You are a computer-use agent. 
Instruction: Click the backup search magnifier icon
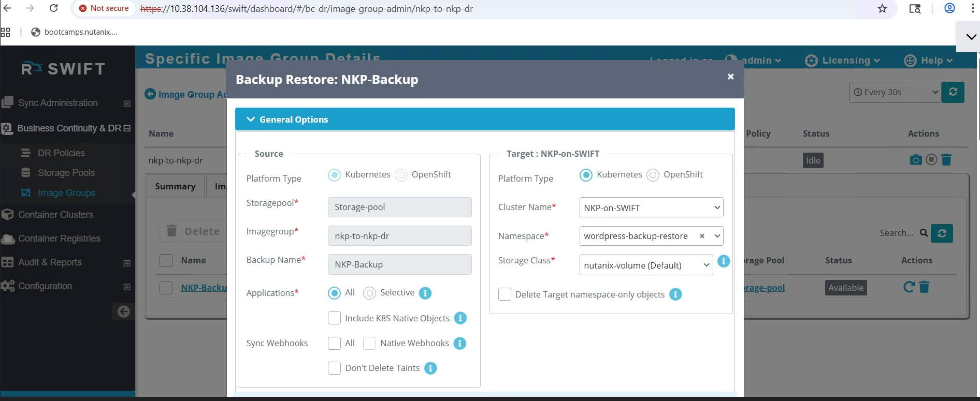tap(924, 233)
